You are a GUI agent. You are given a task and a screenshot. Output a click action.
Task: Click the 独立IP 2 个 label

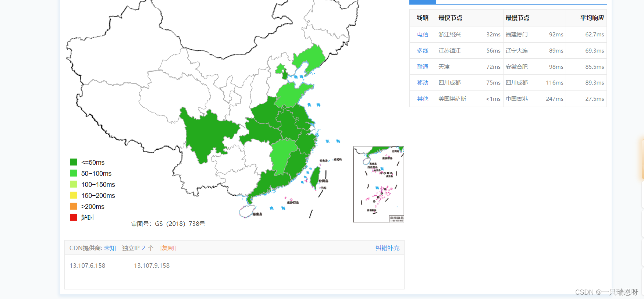coord(138,248)
